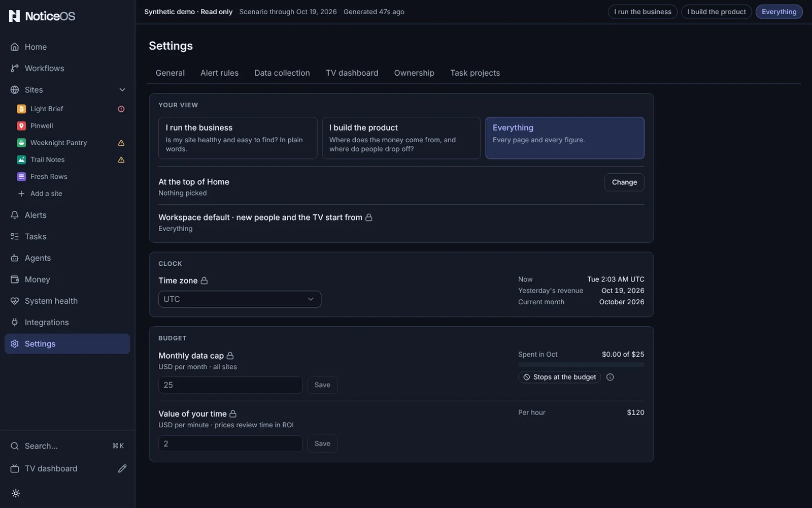Open the UTC time zone dropdown

(x=240, y=299)
